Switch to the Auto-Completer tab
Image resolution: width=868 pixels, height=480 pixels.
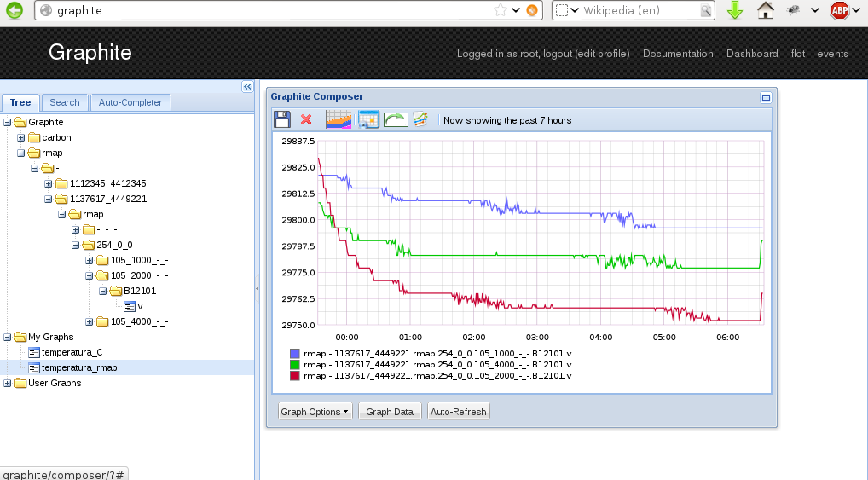pyautogui.click(x=130, y=102)
